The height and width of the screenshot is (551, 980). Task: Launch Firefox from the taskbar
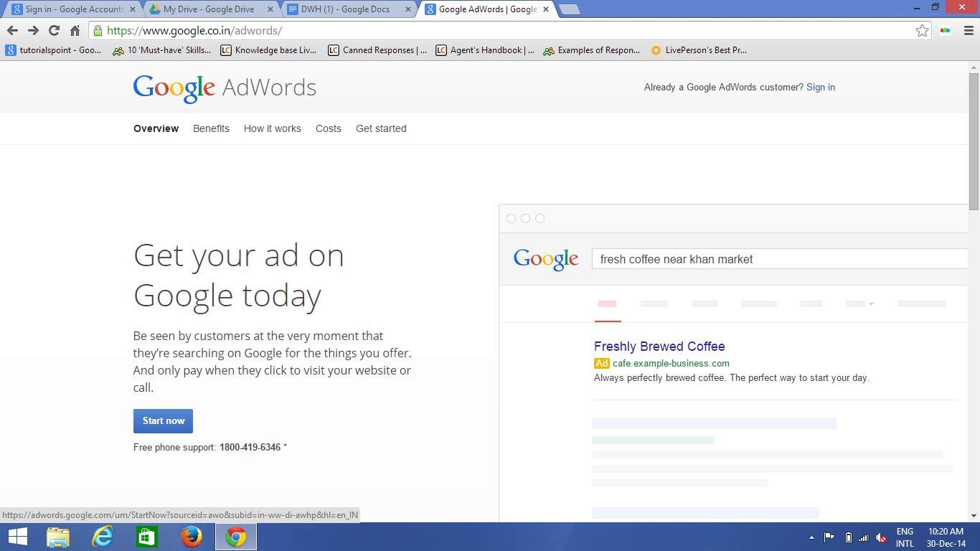[x=192, y=537]
